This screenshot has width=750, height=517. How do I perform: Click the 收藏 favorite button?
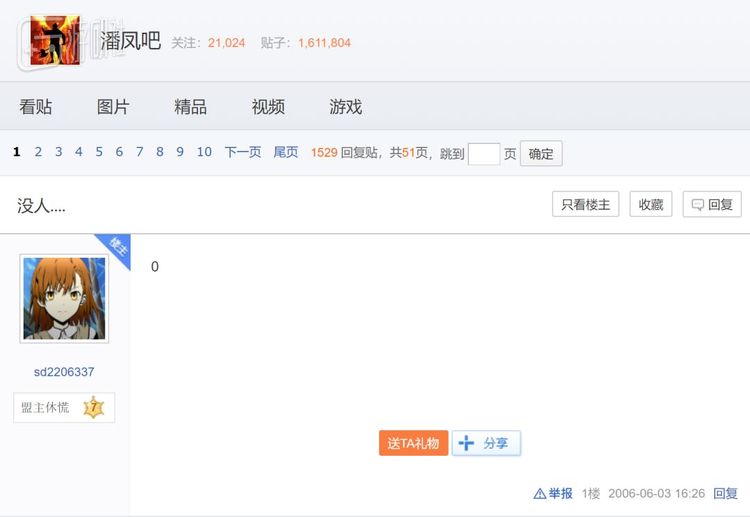(x=651, y=205)
